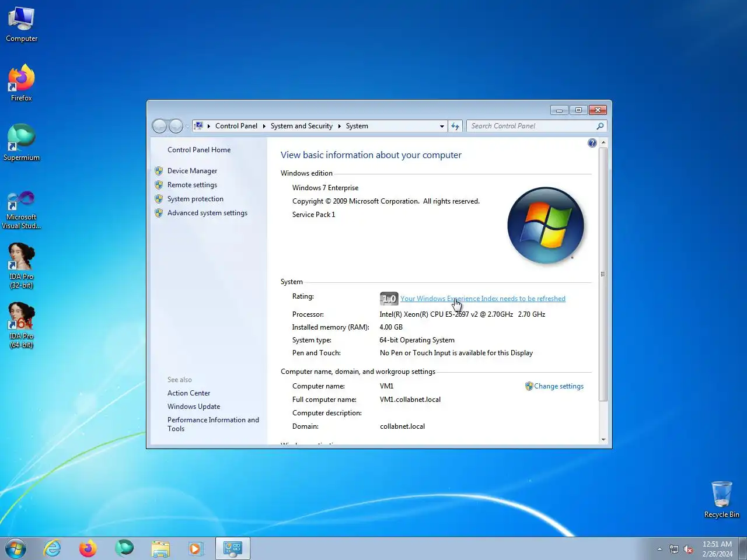Expand arrow before Control Panel breadcrumb
The width and height of the screenshot is (747, 560).
pyautogui.click(x=209, y=126)
